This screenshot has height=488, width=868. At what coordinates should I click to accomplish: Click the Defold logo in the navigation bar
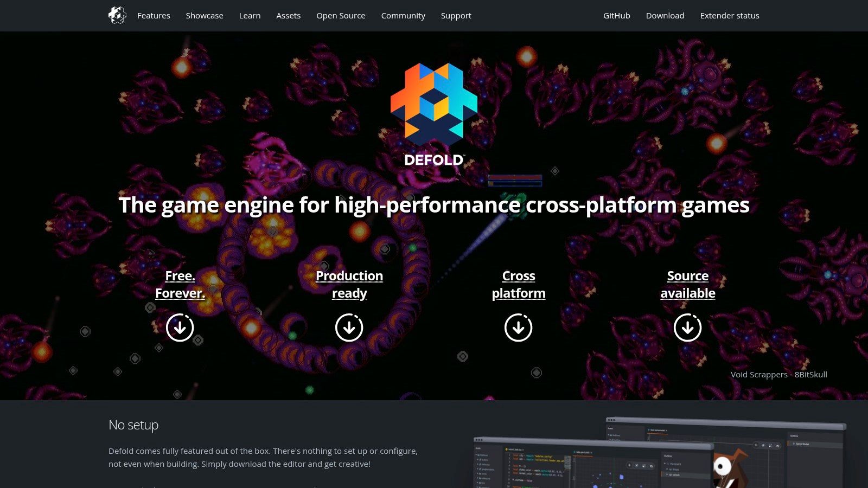point(117,15)
